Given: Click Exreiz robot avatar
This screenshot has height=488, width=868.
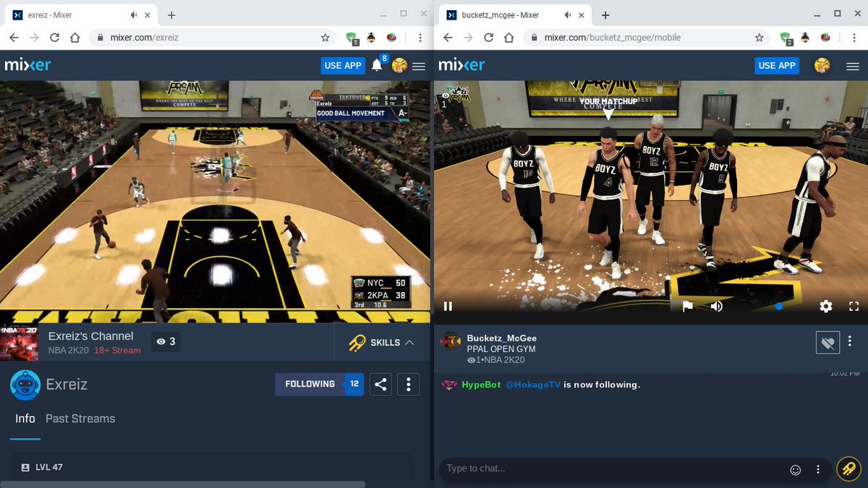Looking at the screenshot, I should pyautogui.click(x=25, y=385).
